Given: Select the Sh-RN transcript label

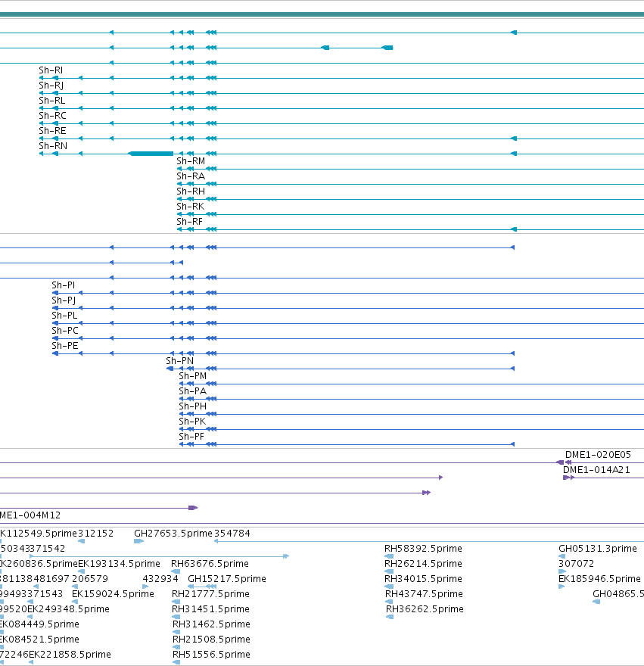Looking at the screenshot, I should click(x=53, y=146).
